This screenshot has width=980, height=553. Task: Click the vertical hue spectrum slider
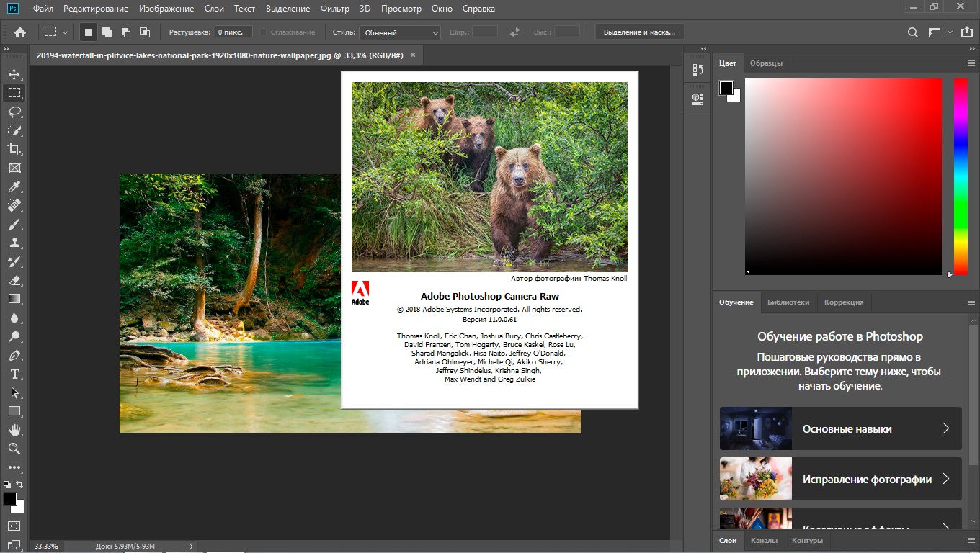961,176
